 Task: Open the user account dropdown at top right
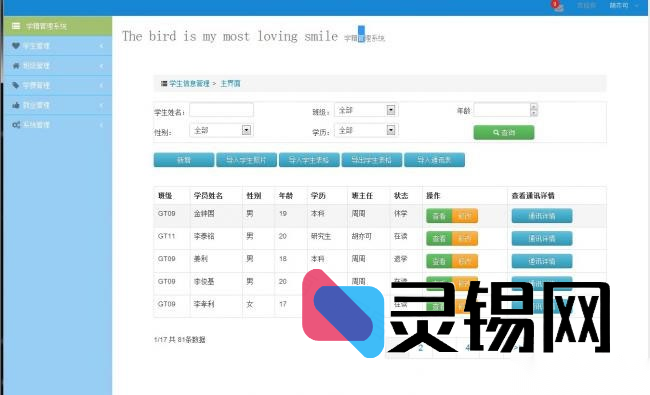[623, 5]
